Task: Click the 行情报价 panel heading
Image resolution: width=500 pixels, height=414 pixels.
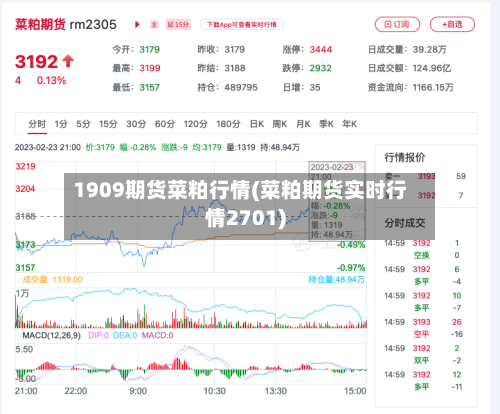Action: (x=405, y=157)
